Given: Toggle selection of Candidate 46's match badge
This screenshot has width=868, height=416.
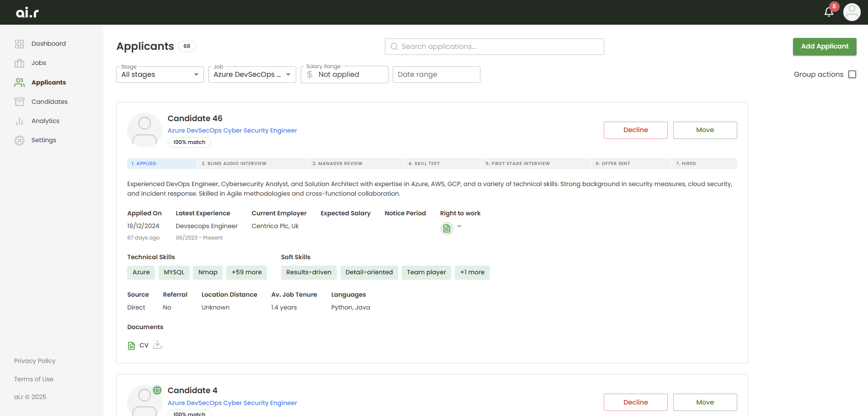Looking at the screenshot, I should (189, 142).
